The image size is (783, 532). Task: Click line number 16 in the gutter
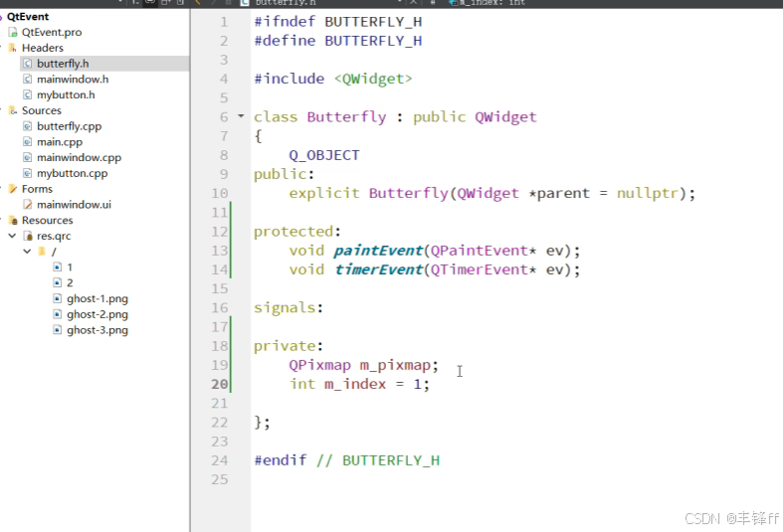220,308
